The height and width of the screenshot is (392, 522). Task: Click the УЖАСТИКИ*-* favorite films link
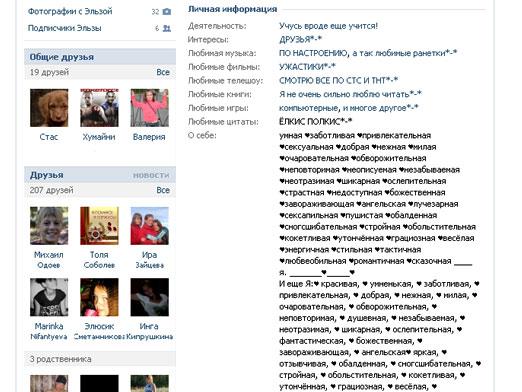pos(307,67)
